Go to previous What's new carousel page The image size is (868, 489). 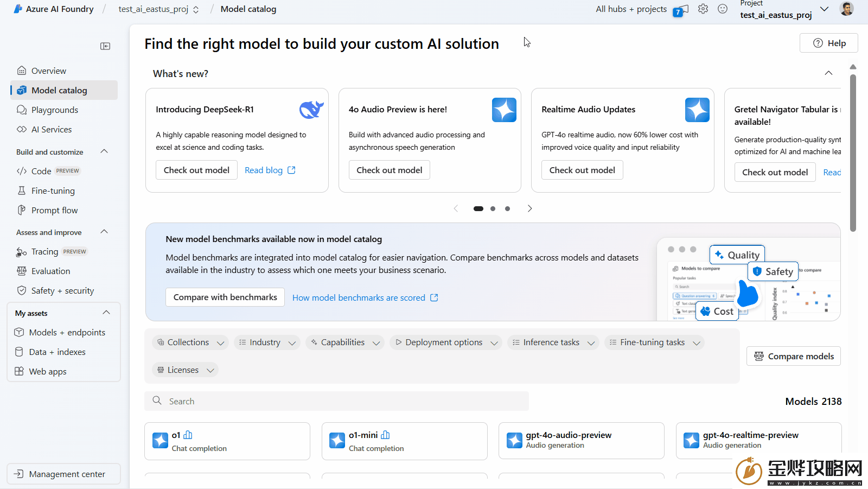(x=456, y=208)
